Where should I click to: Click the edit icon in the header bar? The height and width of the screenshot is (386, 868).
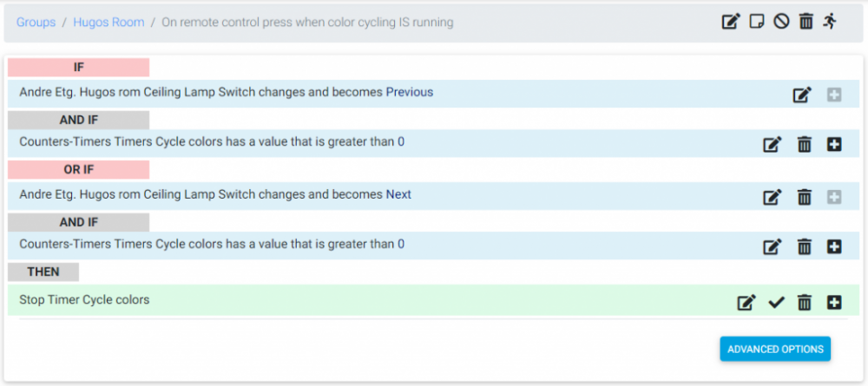point(731,22)
